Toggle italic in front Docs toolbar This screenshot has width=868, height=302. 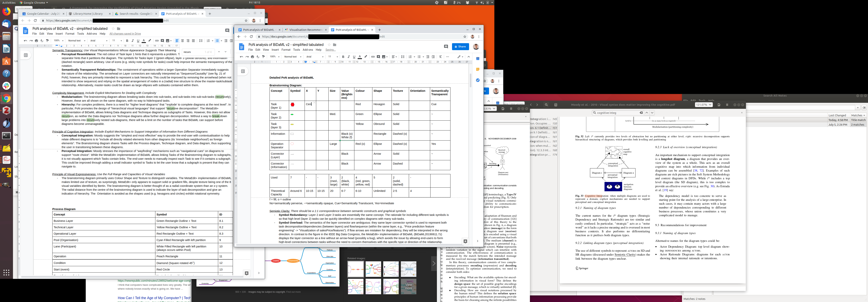pyautogui.click(x=348, y=57)
